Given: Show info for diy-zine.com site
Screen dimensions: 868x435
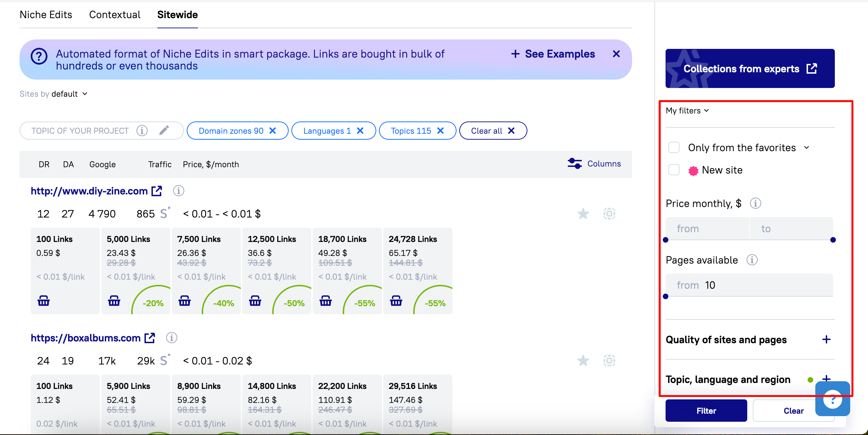Looking at the screenshot, I should click(179, 191).
